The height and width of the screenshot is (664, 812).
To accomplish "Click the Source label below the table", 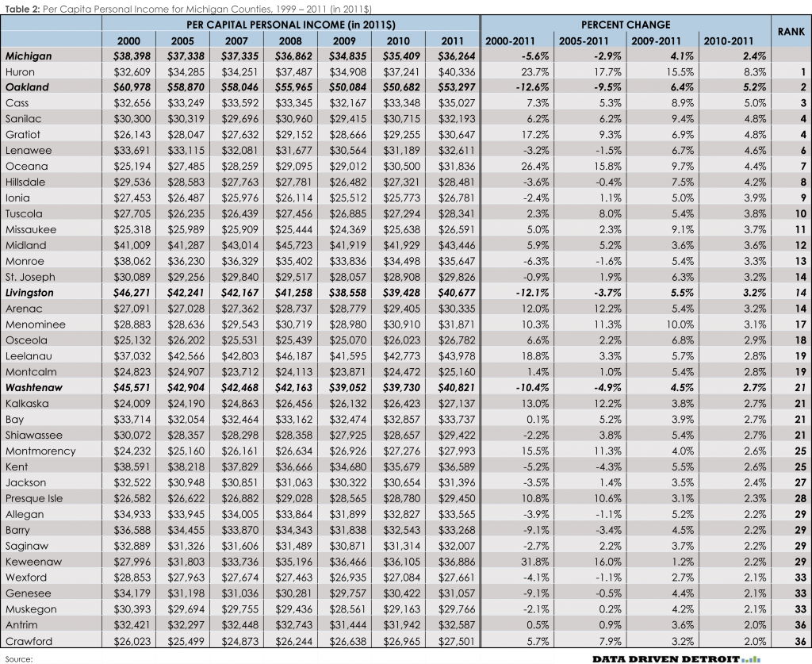I will coord(17,658).
